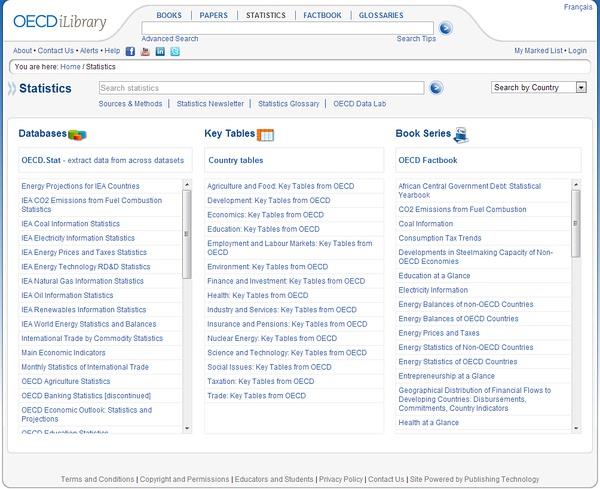This screenshot has width=600, height=489.
Task: Click the Databases list scroll down arrow
Action: click(187, 429)
